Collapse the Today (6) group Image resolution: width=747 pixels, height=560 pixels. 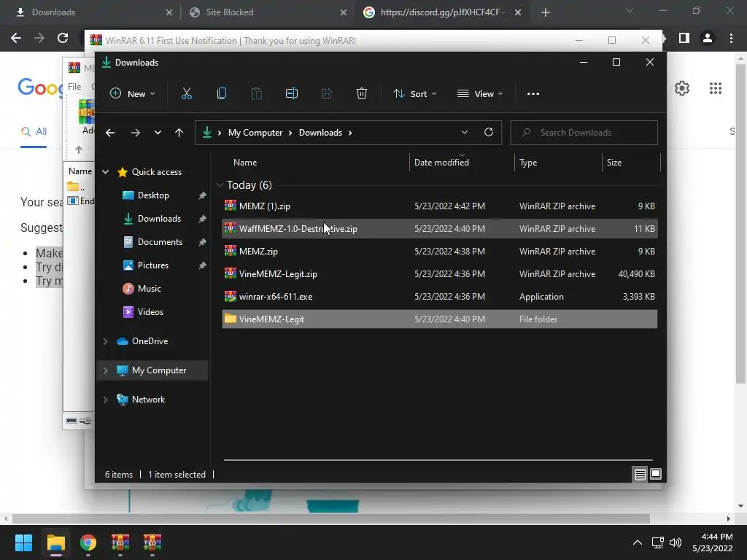point(220,185)
